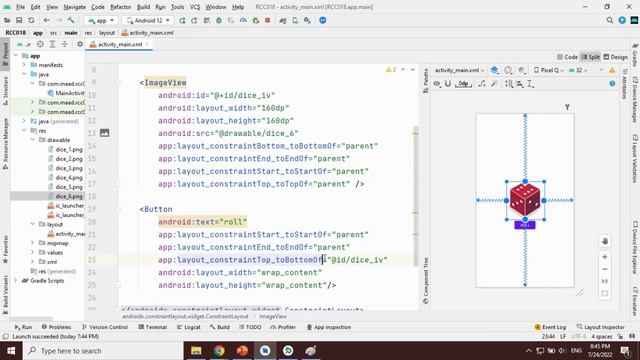The width and height of the screenshot is (640, 360).
Task: Open the Tools menu
Action: point(177,7)
